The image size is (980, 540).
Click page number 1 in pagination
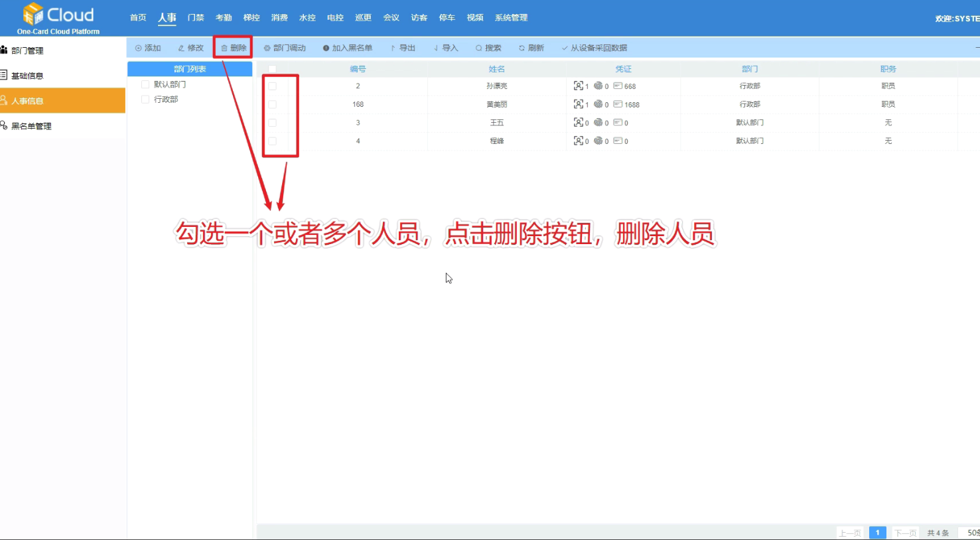click(877, 533)
